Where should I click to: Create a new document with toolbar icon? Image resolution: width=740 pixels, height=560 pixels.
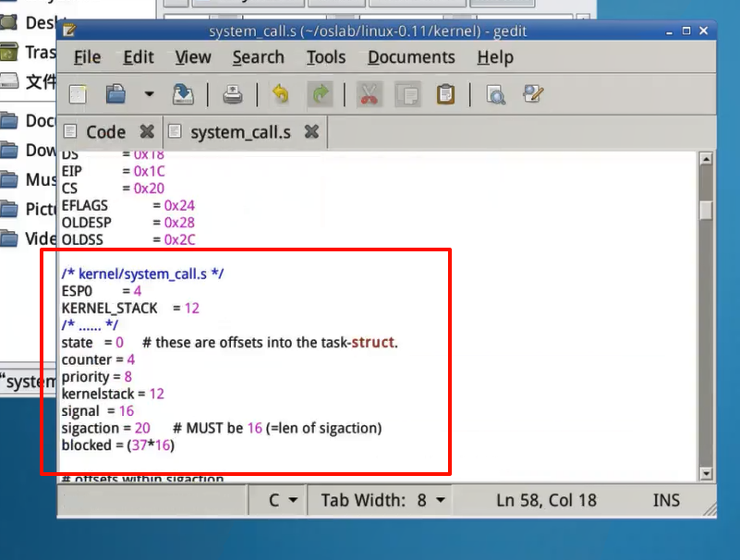click(x=79, y=94)
